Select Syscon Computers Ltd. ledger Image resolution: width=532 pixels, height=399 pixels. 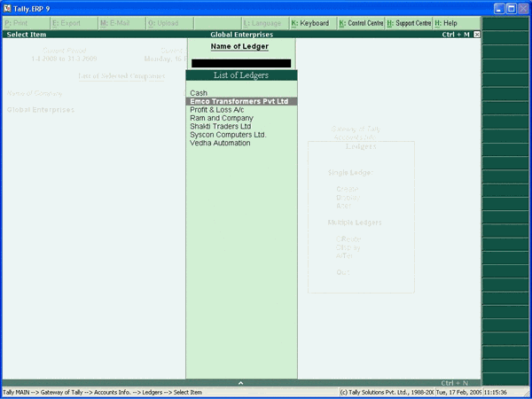pos(241,135)
